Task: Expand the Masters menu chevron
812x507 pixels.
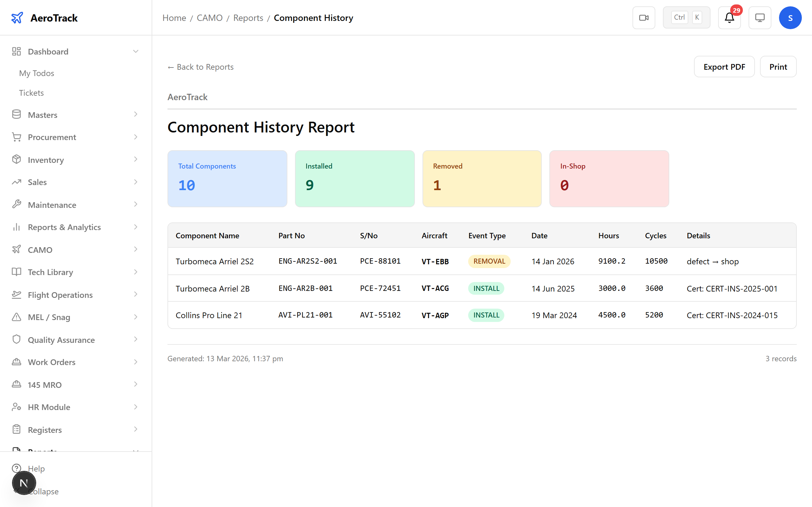Action: point(136,114)
